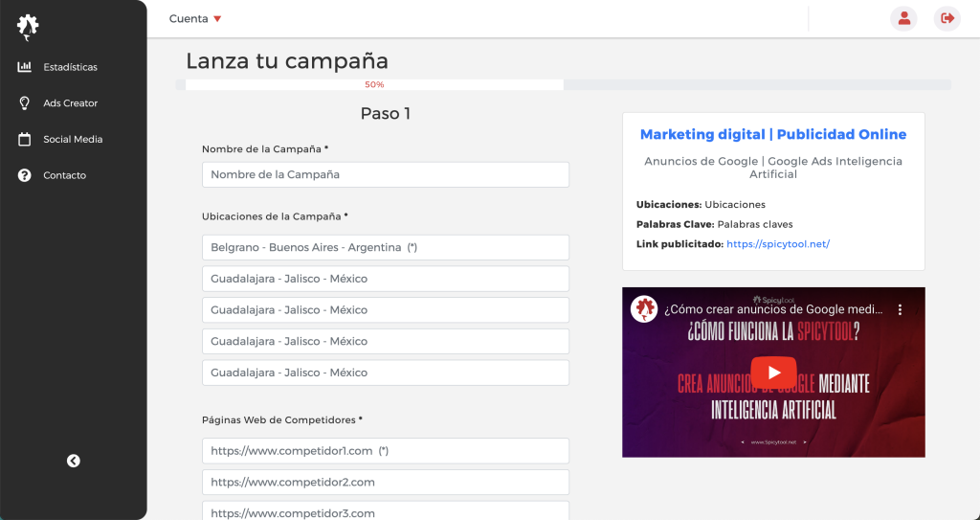Click the Contacto question mark icon
The height and width of the screenshot is (520, 980).
pyautogui.click(x=24, y=175)
